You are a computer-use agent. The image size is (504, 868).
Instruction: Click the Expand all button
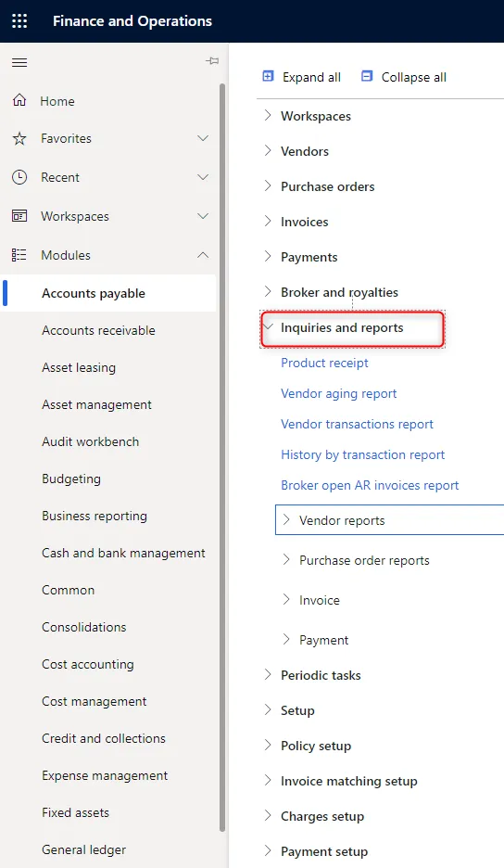click(301, 77)
